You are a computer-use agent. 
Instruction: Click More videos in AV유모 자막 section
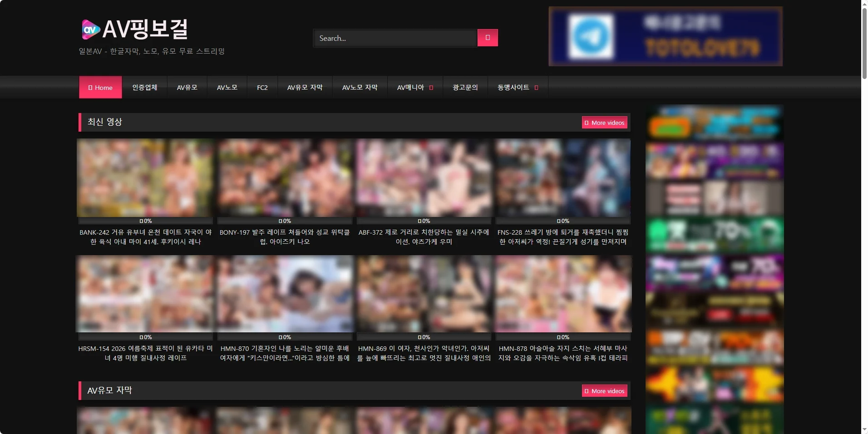[605, 391]
